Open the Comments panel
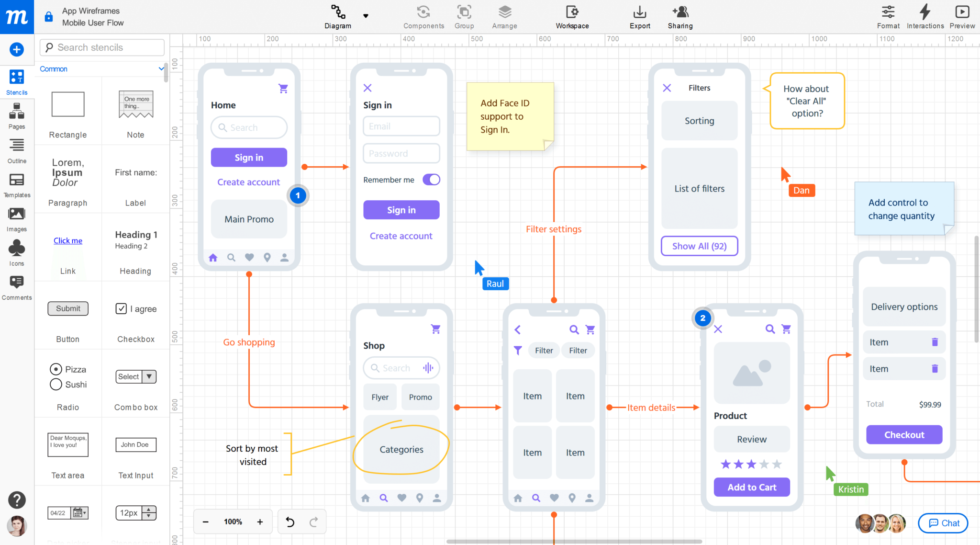This screenshot has width=980, height=545. coord(16,286)
